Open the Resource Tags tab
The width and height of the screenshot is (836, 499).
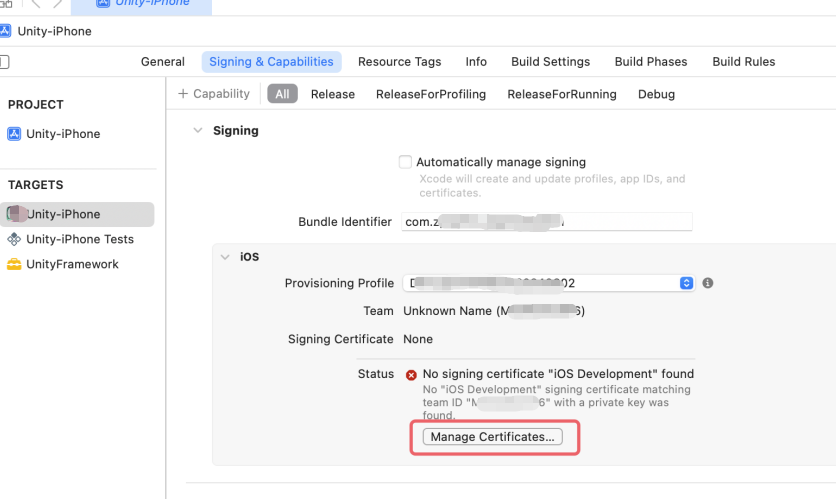pyautogui.click(x=399, y=62)
